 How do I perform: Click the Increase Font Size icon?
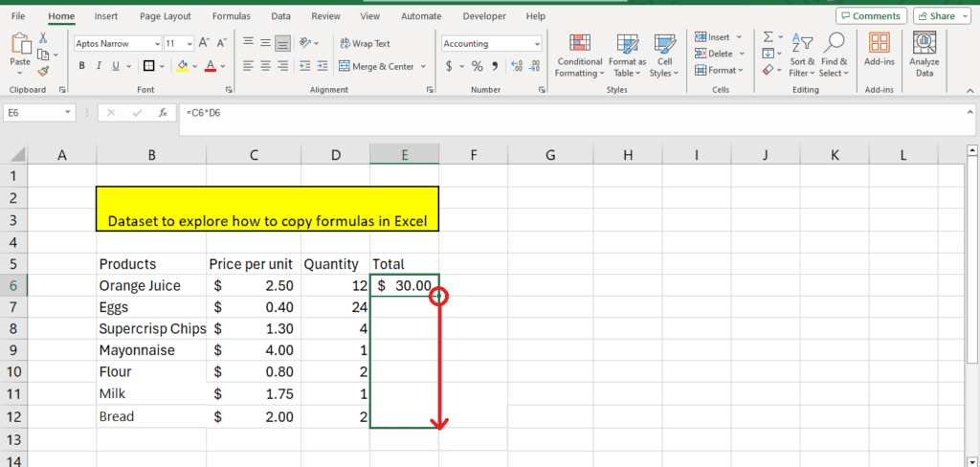202,44
